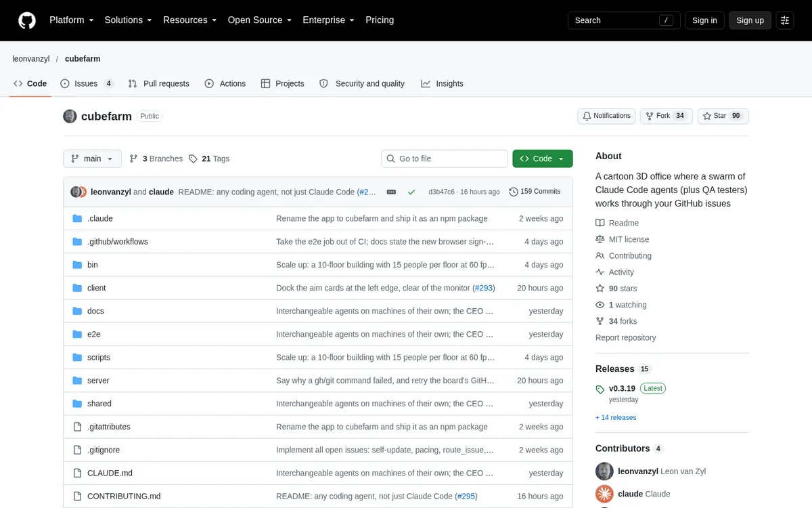Open the MIT license link
This screenshot has height=508, width=812.
pos(622,239)
